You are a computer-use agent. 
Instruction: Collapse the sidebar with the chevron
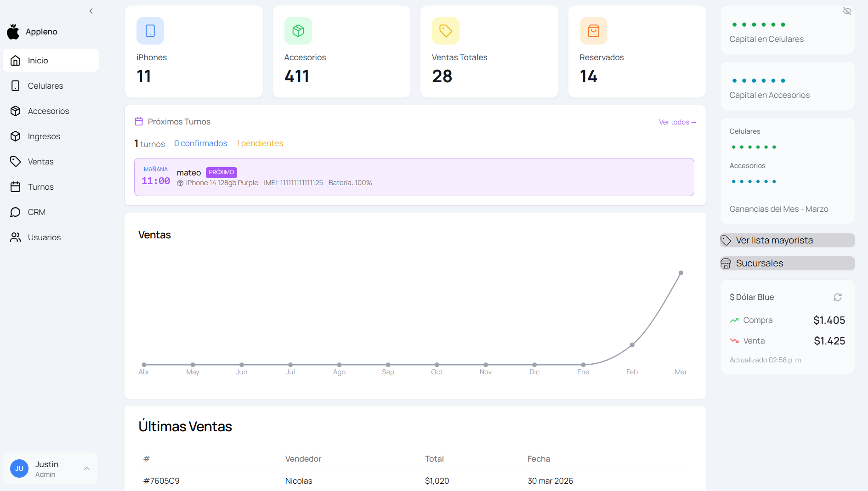click(x=91, y=11)
